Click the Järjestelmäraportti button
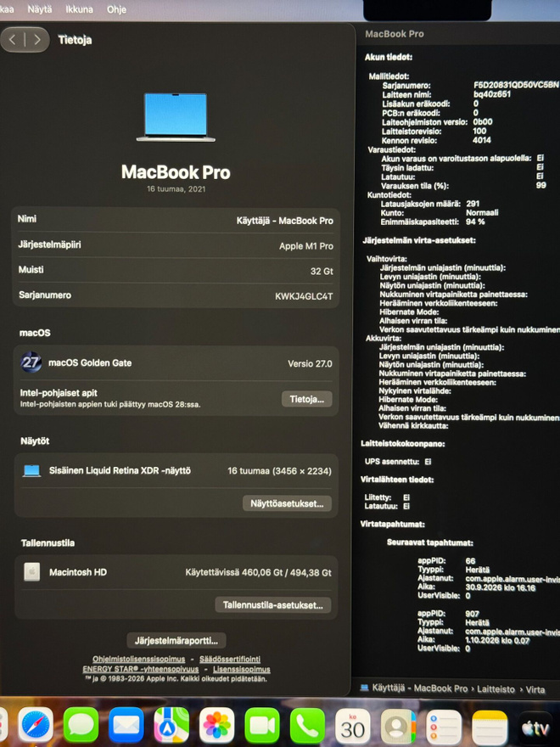 click(x=176, y=640)
